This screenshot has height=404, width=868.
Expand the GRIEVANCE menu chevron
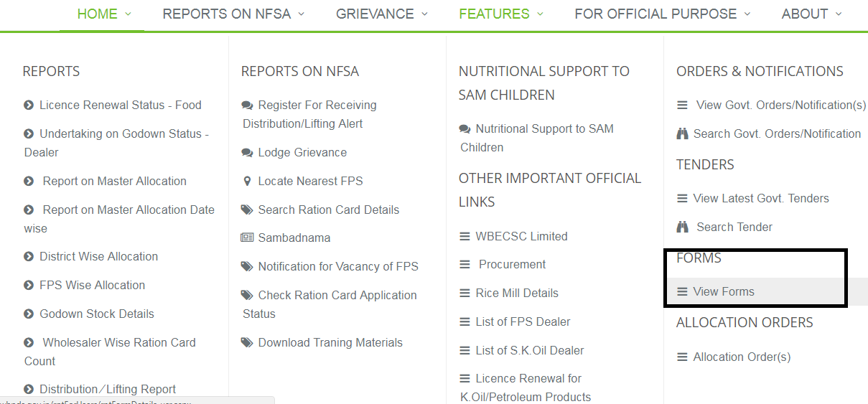(x=424, y=14)
